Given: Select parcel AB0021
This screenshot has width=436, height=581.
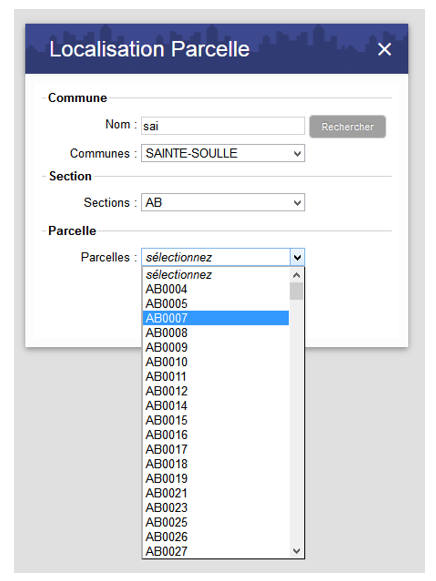Looking at the screenshot, I should [216, 493].
